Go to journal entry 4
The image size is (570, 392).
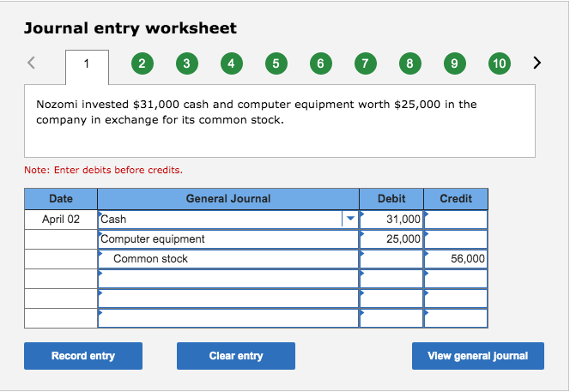pyautogui.click(x=232, y=63)
